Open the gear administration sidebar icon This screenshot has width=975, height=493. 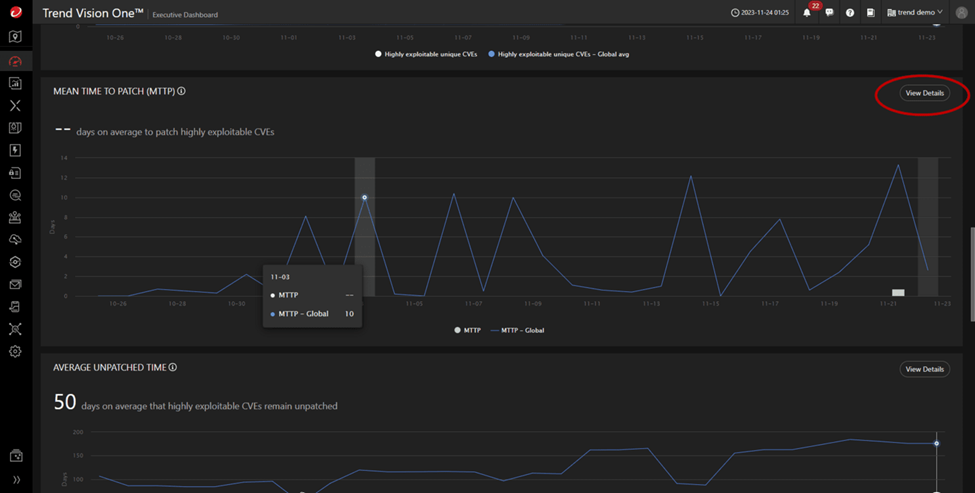[x=15, y=351]
